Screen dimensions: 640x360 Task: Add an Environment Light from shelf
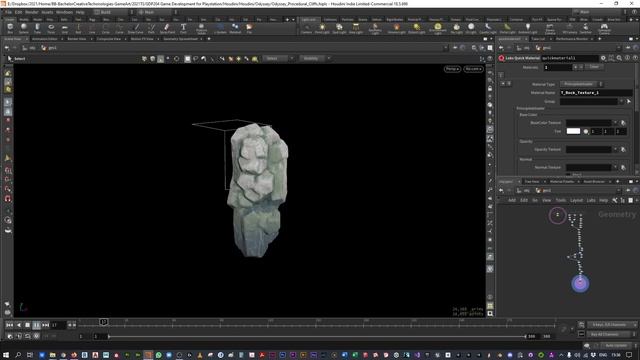pyautogui.click(x=438, y=28)
